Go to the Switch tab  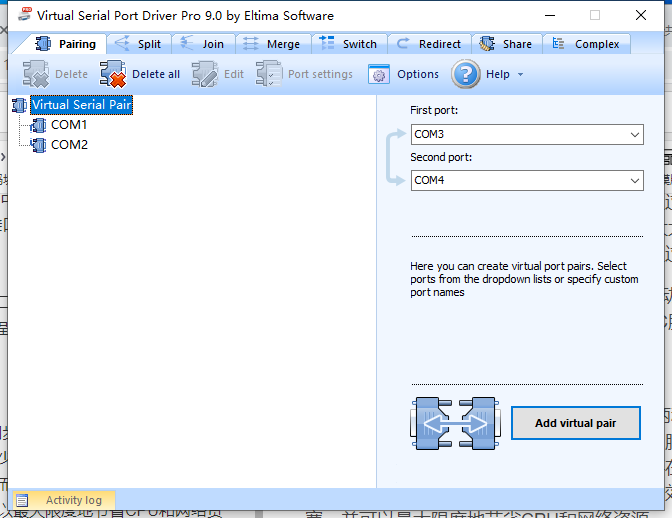coord(349,44)
